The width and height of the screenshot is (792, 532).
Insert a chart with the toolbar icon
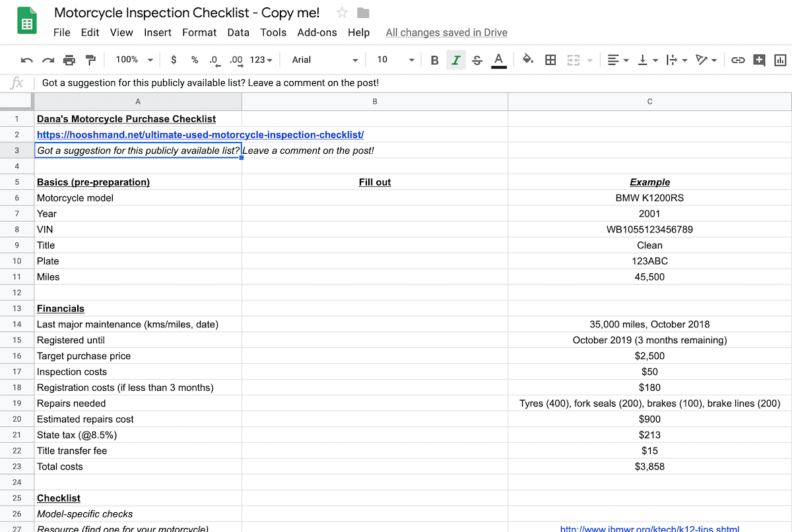780,60
